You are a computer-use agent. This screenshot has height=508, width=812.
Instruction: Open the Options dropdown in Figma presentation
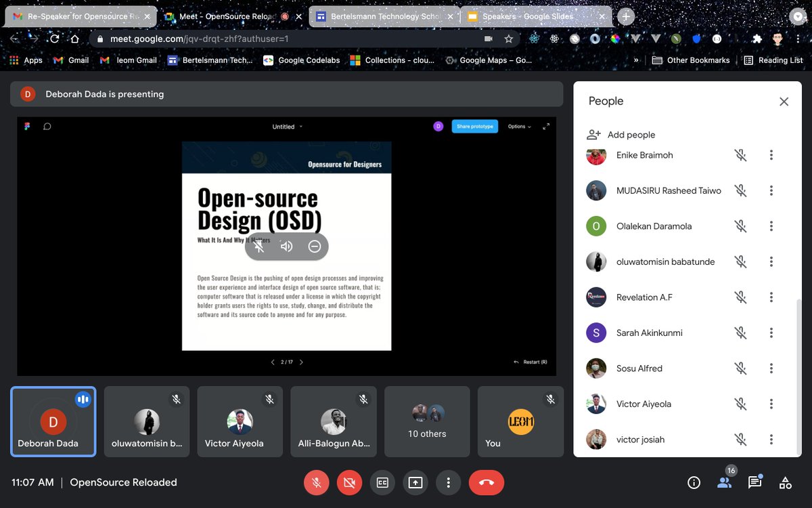[520, 127]
